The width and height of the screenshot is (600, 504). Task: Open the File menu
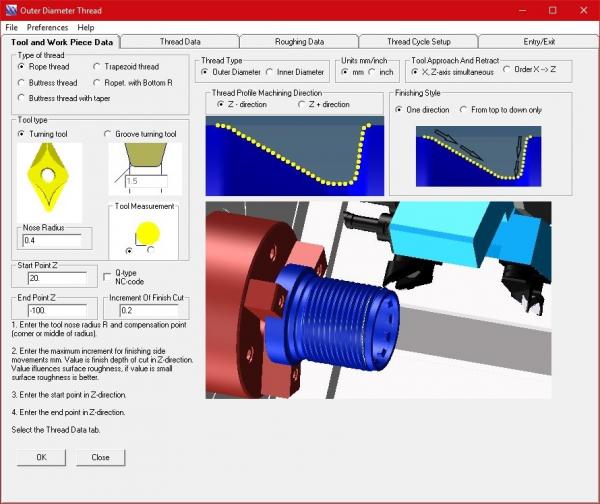pyautogui.click(x=11, y=27)
